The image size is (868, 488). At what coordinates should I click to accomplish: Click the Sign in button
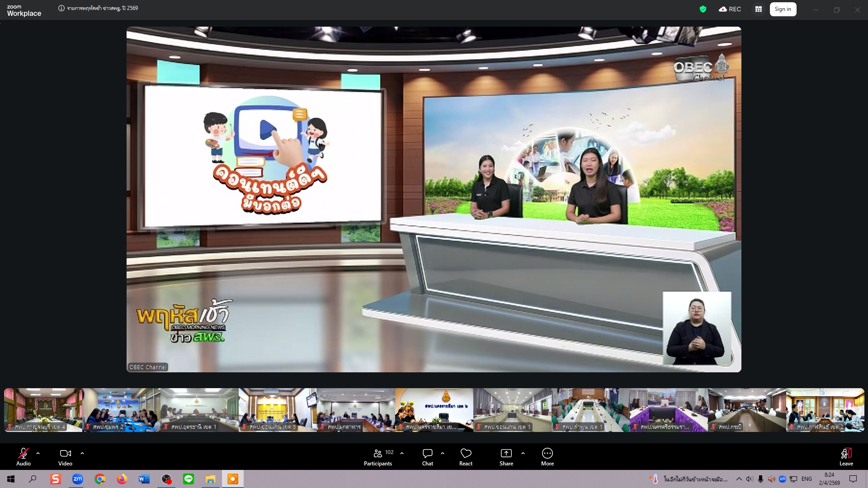(x=783, y=9)
